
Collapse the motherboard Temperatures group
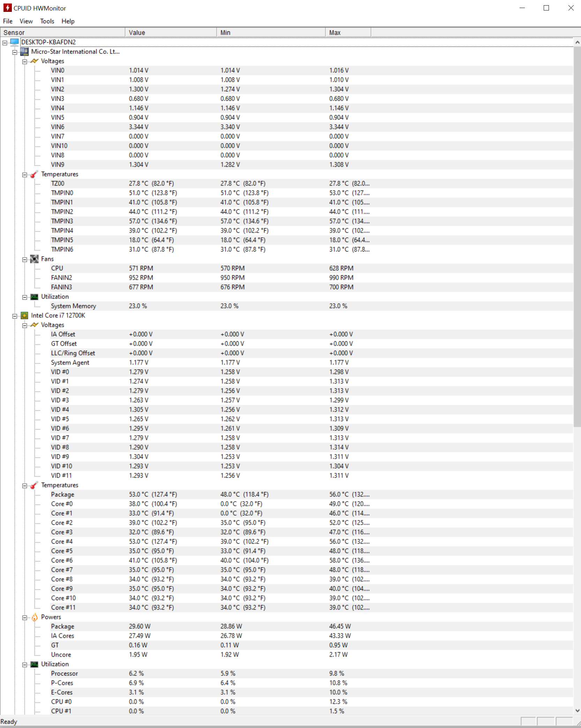point(24,174)
